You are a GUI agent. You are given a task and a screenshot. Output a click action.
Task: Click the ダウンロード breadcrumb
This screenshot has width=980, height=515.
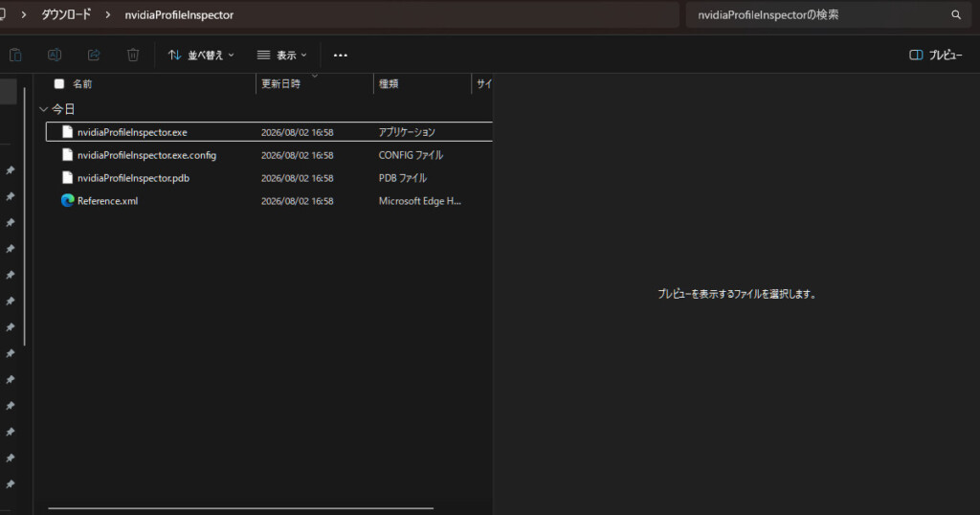[66, 14]
